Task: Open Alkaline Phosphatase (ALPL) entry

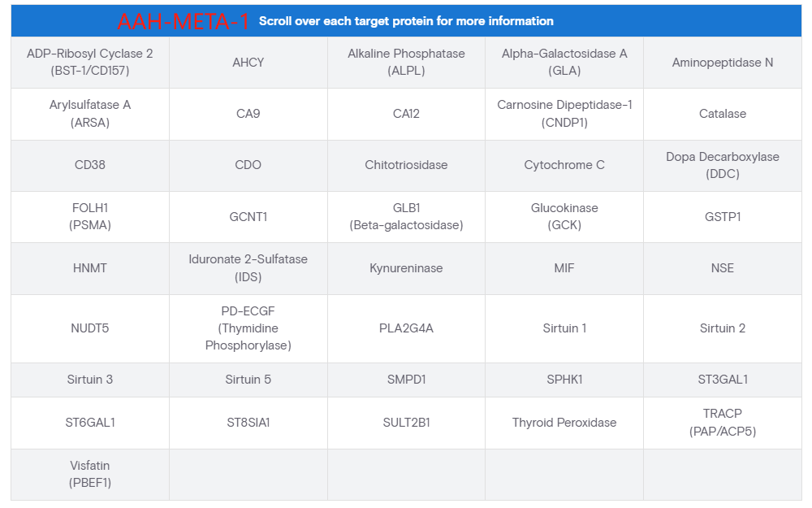Action: pyautogui.click(x=406, y=62)
